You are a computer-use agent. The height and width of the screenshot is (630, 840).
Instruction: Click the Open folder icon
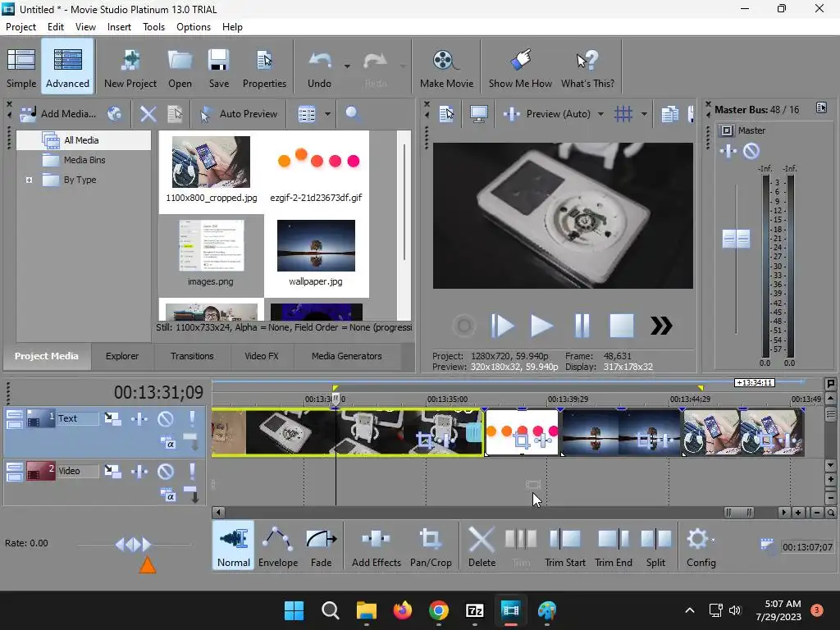point(180,67)
